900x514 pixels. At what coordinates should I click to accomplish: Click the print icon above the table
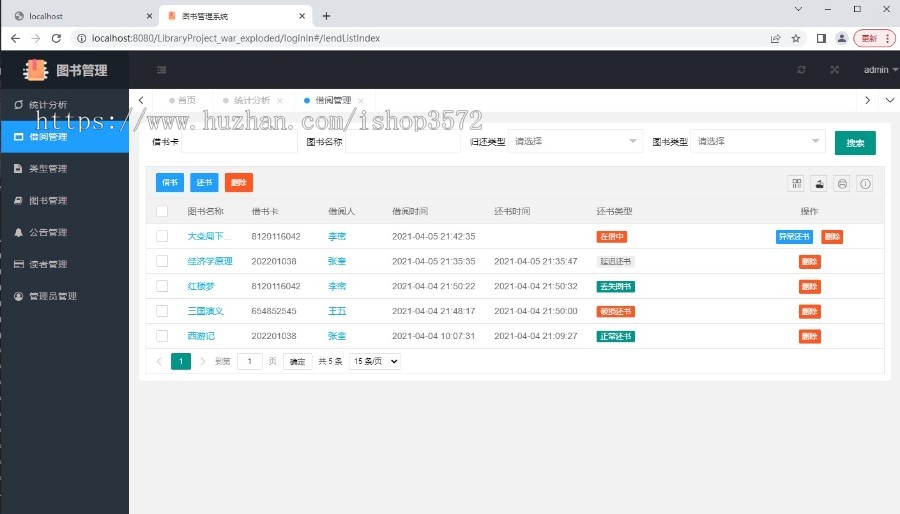(842, 184)
